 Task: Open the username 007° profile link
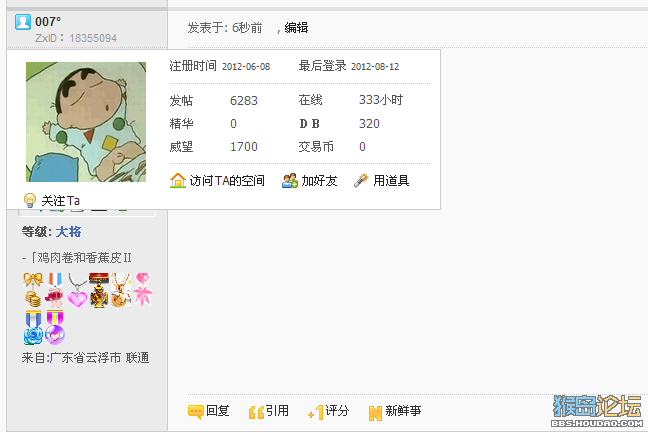[48, 21]
